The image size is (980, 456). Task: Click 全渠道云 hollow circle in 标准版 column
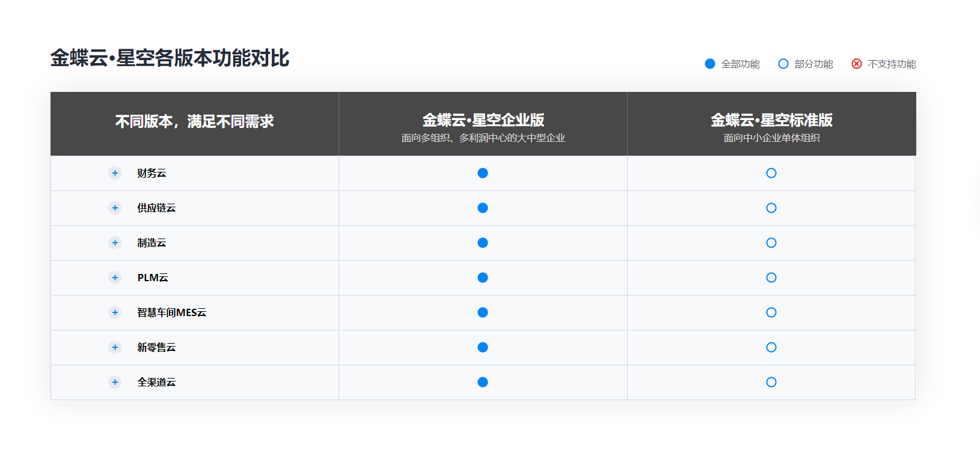tap(771, 382)
